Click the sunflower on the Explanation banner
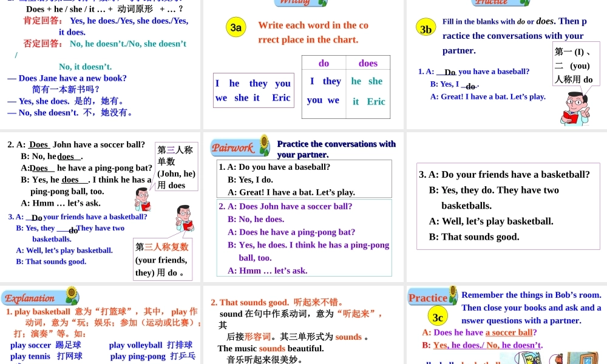This screenshot has width=607, height=364. 72,295
